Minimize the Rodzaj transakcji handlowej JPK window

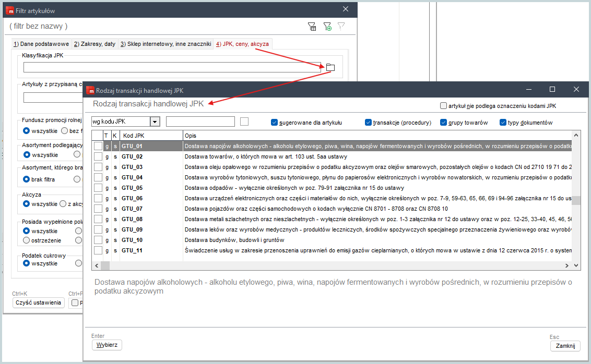[x=528, y=90]
